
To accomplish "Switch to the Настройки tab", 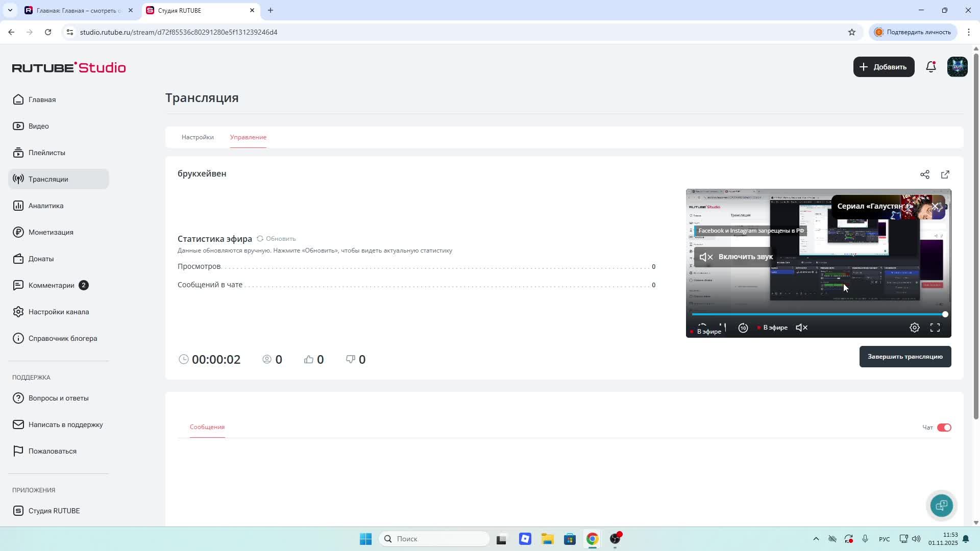I will coord(198,137).
